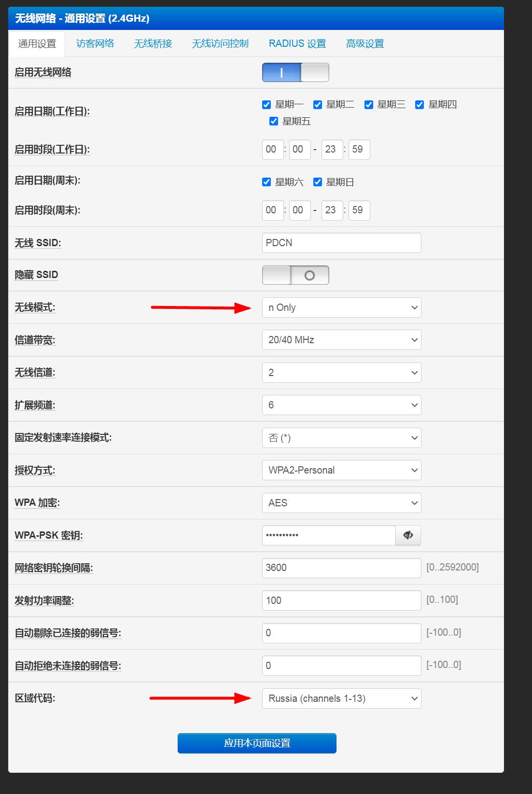Image resolution: width=532 pixels, height=794 pixels.
Task: Click the 无线 SSID field containing PDCN
Action: pos(341,243)
